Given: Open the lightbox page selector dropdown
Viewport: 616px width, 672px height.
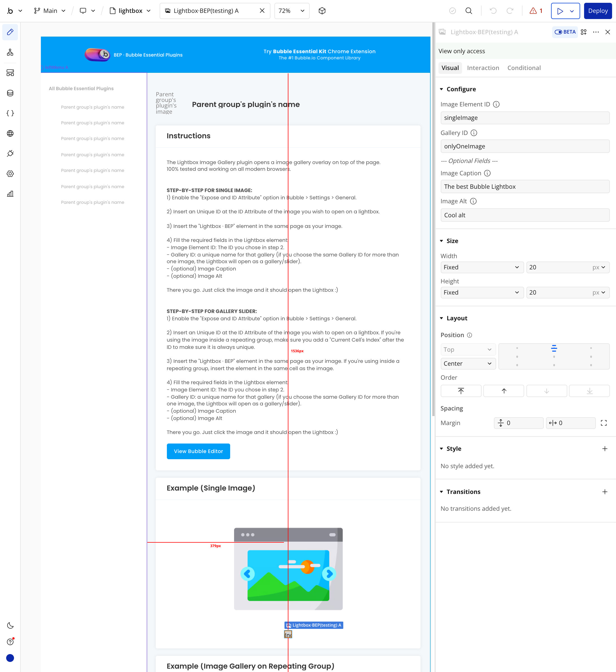Looking at the screenshot, I should coord(130,11).
